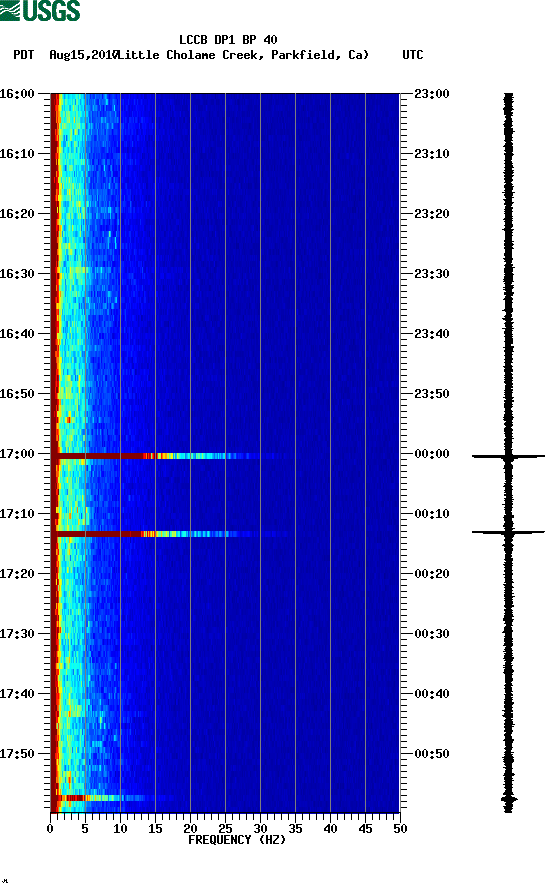Click the '17:40' PDT time label

click(x=17, y=694)
